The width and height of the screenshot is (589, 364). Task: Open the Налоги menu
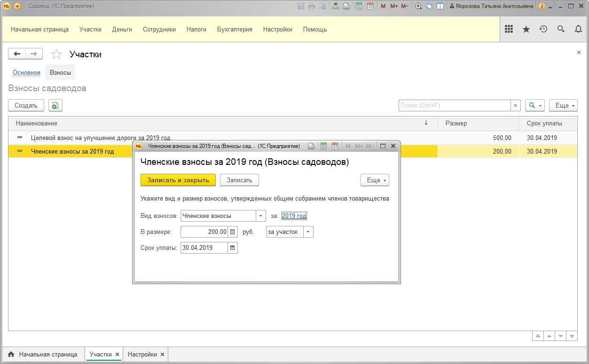coord(196,29)
